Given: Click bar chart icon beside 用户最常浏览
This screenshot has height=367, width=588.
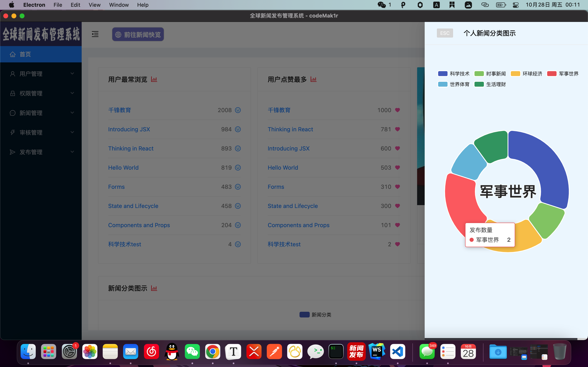Looking at the screenshot, I should point(154,79).
